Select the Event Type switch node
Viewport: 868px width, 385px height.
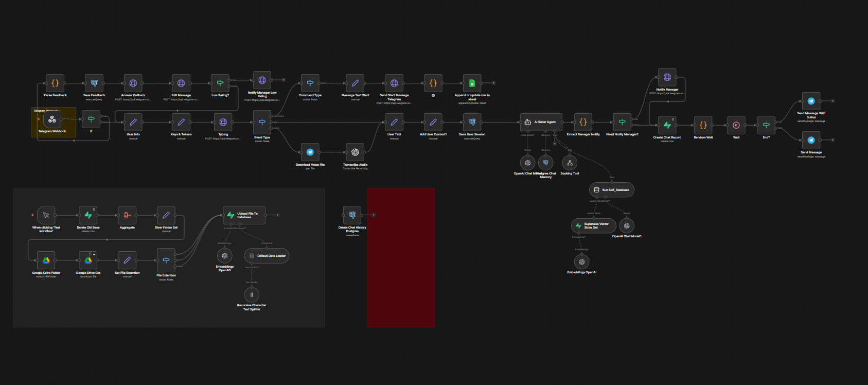pyautogui.click(x=262, y=122)
